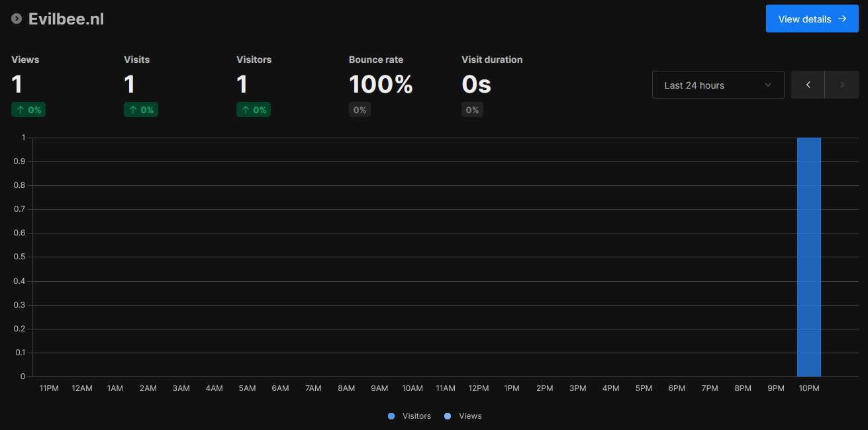This screenshot has height=430, width=868.
Task: Click the favicon icon beside Evilbee.nl
Action: [17, 19]
